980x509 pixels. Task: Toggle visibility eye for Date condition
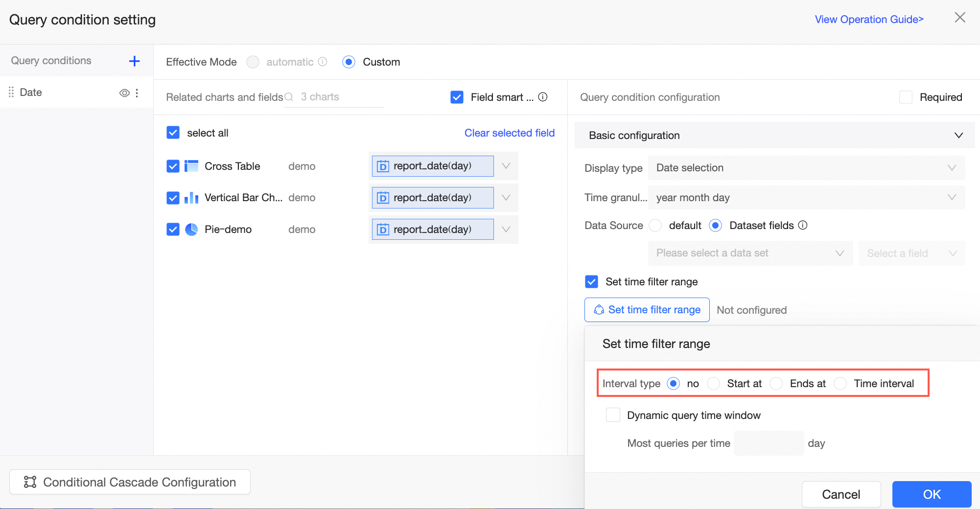coord(124,93)
